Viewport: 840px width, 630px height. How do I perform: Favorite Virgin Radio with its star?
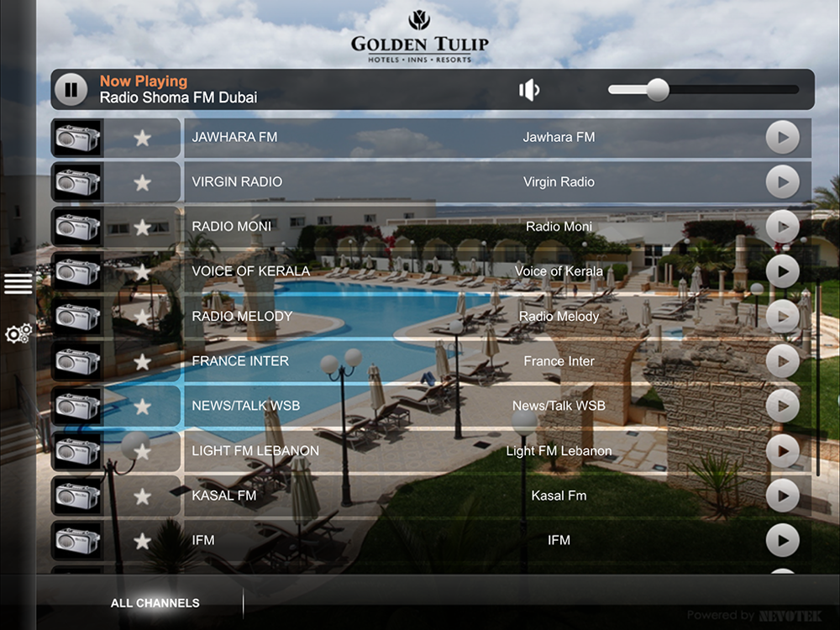tap(142, 183)
